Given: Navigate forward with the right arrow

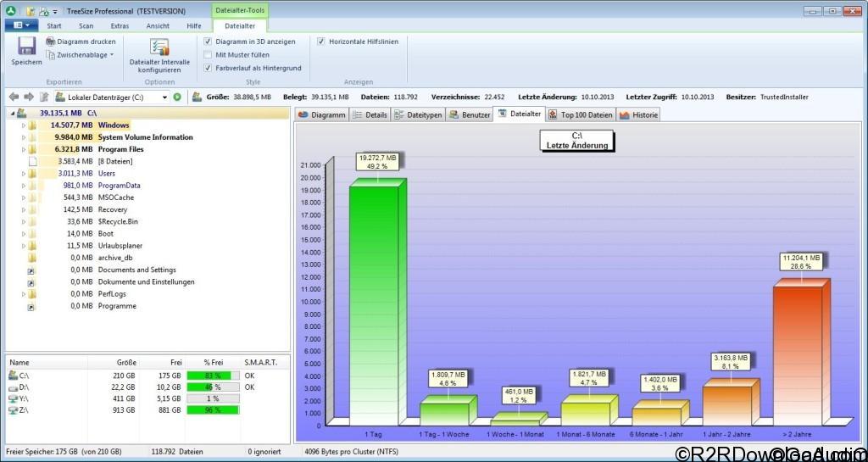Looking at the screenshot, I should (29, 97).
